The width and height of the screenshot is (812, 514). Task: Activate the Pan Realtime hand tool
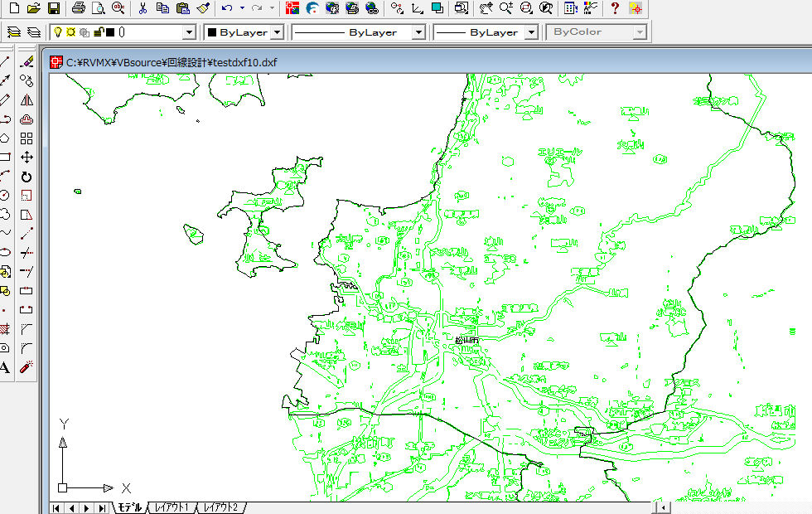pyautogui.click(x=486, y=8)
